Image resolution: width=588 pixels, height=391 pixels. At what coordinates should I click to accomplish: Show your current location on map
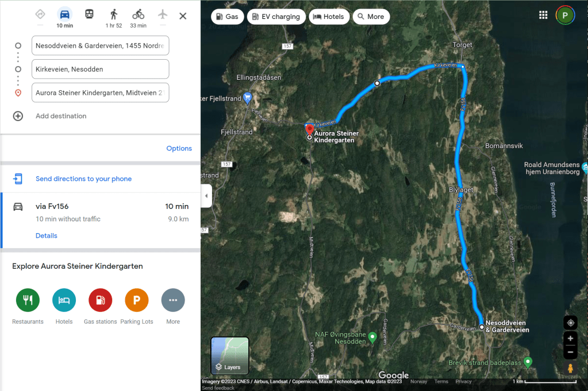[570, 323]
